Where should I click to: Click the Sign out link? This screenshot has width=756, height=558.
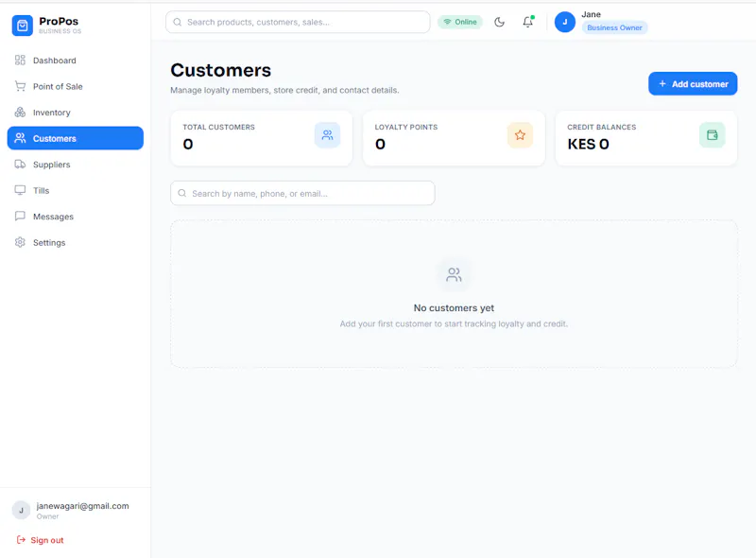tap(46, 540)
